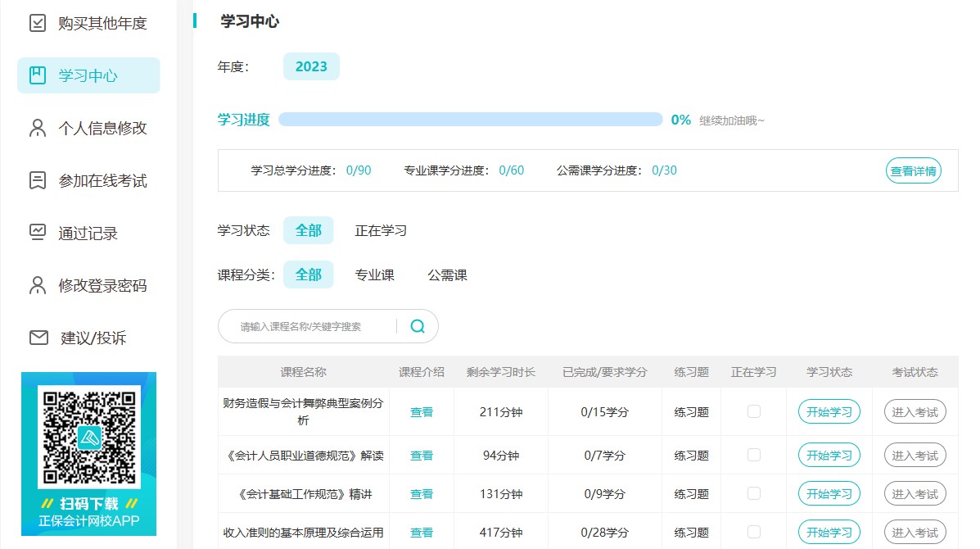Select 专业课 under 课程分类

pyautogui.click(x=375, y=274)
